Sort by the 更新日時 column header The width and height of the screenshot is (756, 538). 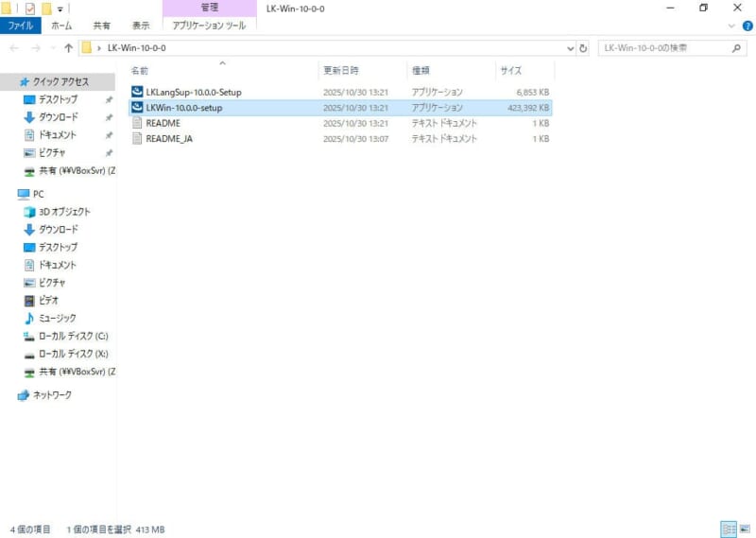click(x=340, y=70)
